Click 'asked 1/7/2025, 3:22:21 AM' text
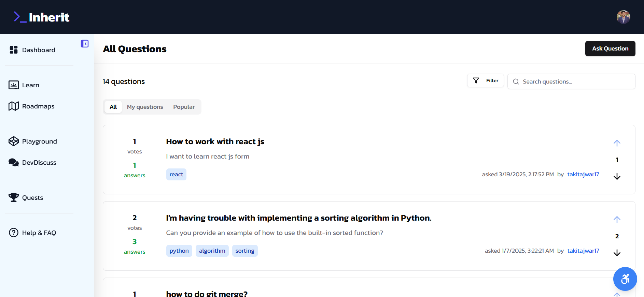644x297 pixels. [x=519, y=251]
